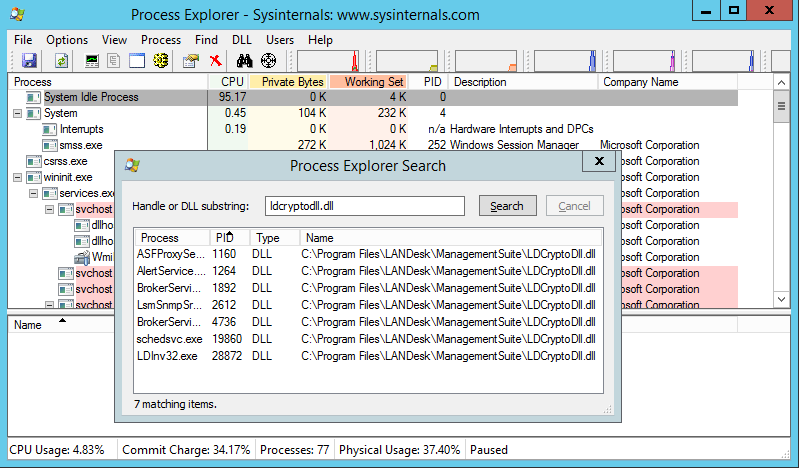
Task: Click the Save toolbar icon
Action: click(x=29, y=61)
